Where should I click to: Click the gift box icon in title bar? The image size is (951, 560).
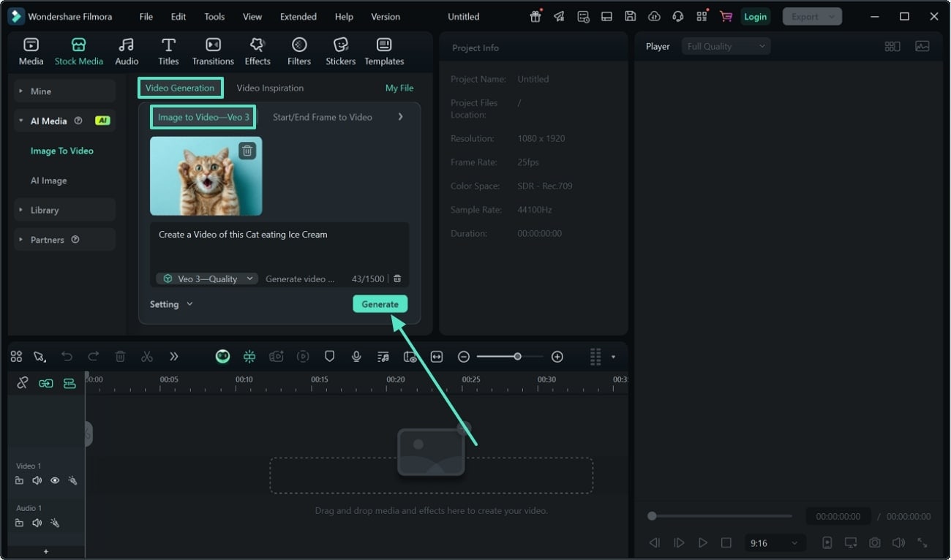tap(535, 16)
